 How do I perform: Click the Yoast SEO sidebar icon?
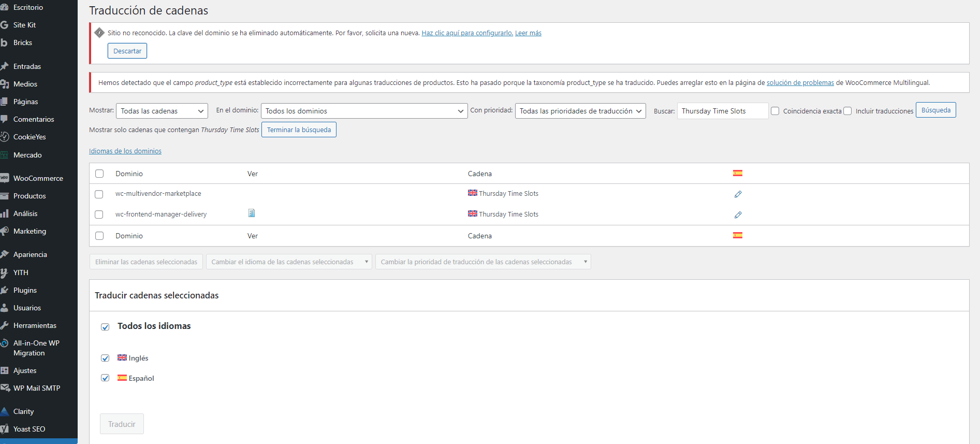5,429
